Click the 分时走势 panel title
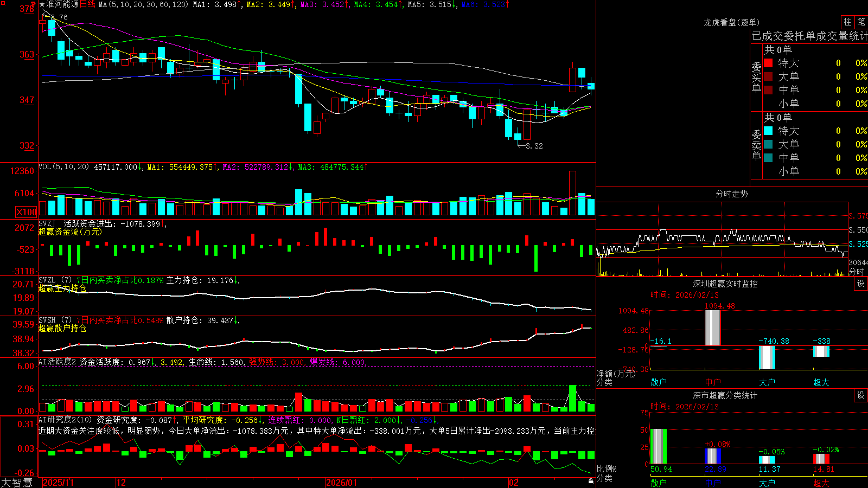868x488 pixels. coord(731,194)
